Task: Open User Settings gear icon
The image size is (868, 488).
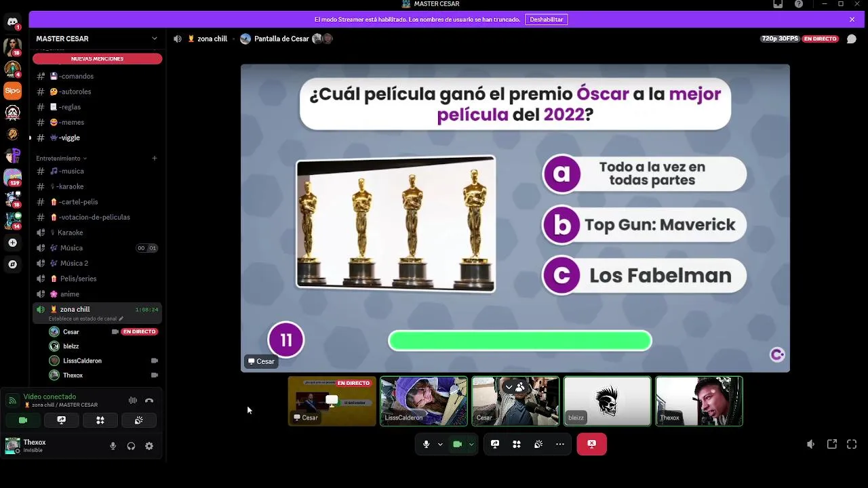Action: (x=149, y=446)
